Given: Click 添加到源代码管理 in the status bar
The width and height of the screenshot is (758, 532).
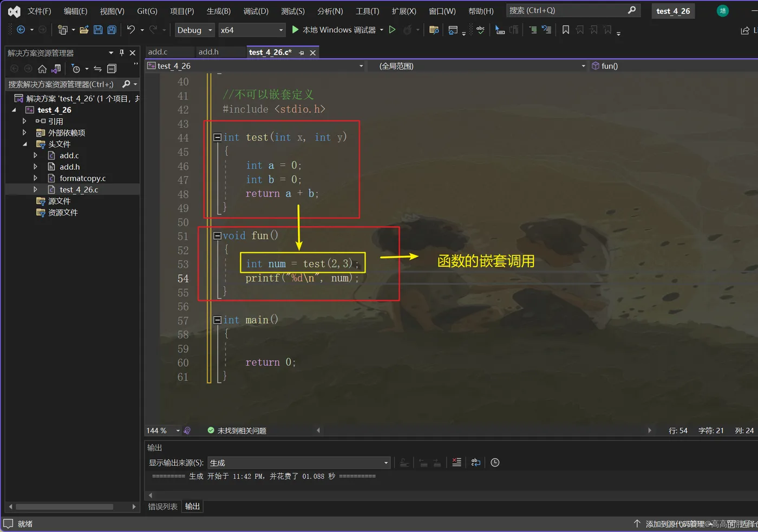Looking at the screenshot, I should click(x=675, y=524).
